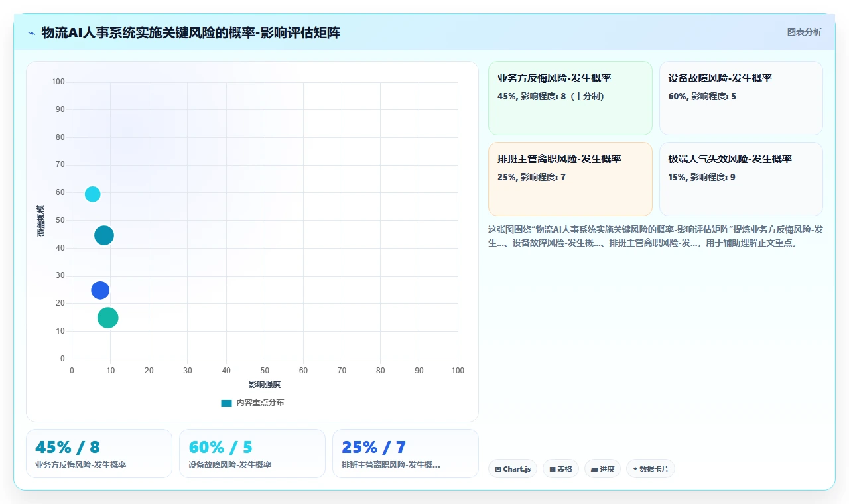The image size is (849, 504).
Task: Click the 内容重点分布 legend label
Action: pos(260,403)
